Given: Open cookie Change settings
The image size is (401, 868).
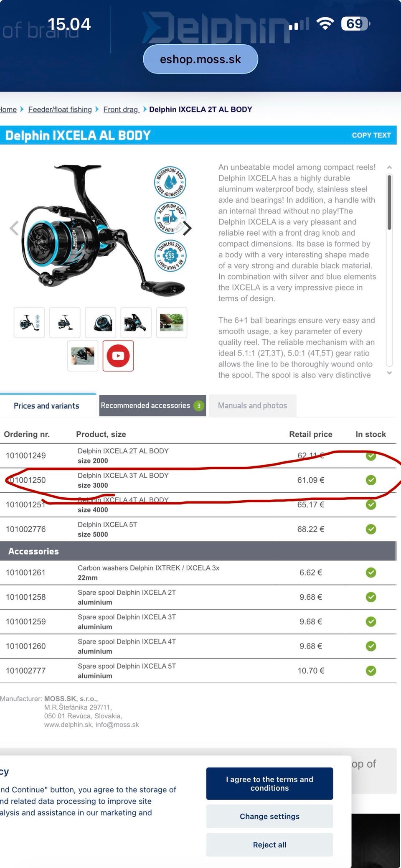Looking at the screenshot, I should coord(269,816).
